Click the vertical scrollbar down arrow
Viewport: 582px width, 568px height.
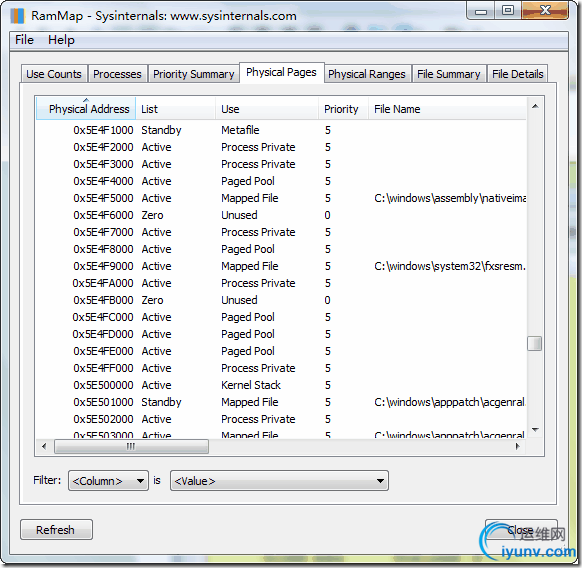535,430
